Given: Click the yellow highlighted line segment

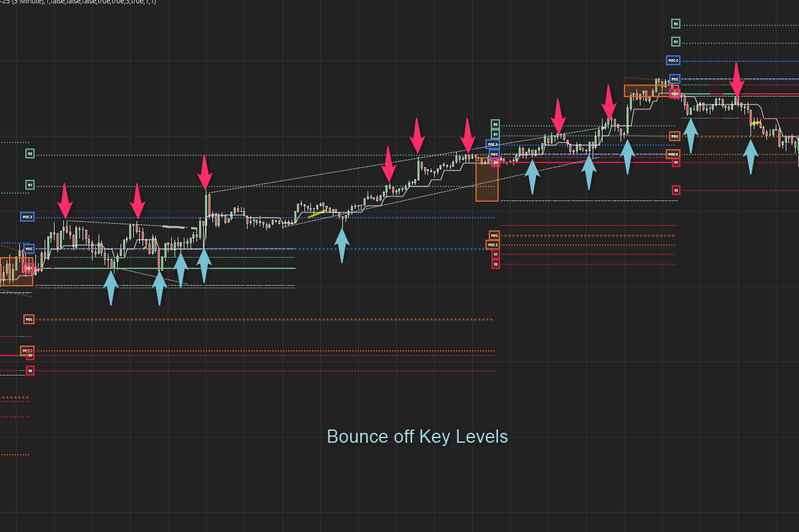Looking at the screenshot, I should [x=317, y=213].
